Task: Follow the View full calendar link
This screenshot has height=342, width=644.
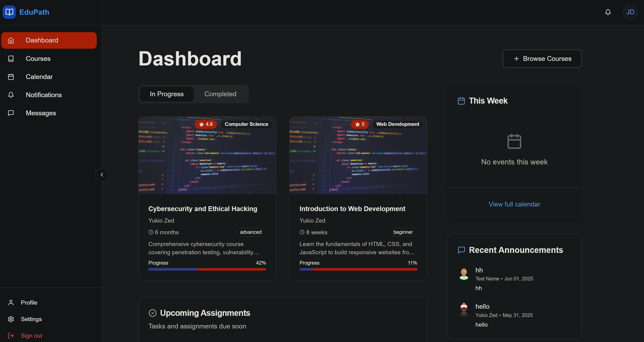Action: pos(514,204)
